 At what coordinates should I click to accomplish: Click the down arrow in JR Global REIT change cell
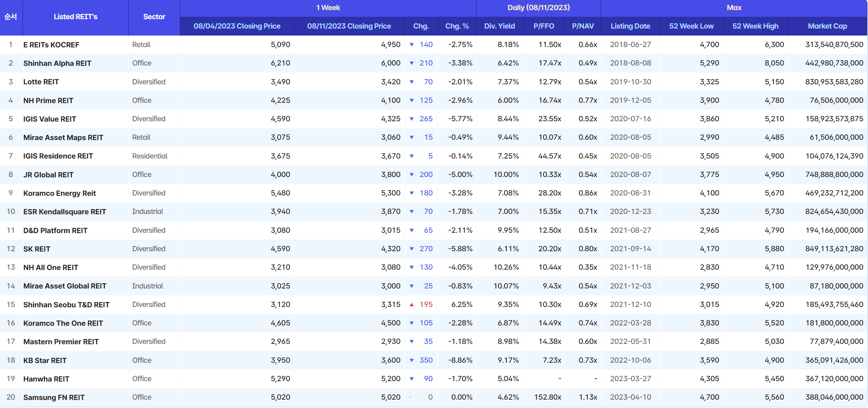click(x=412, y=175)
